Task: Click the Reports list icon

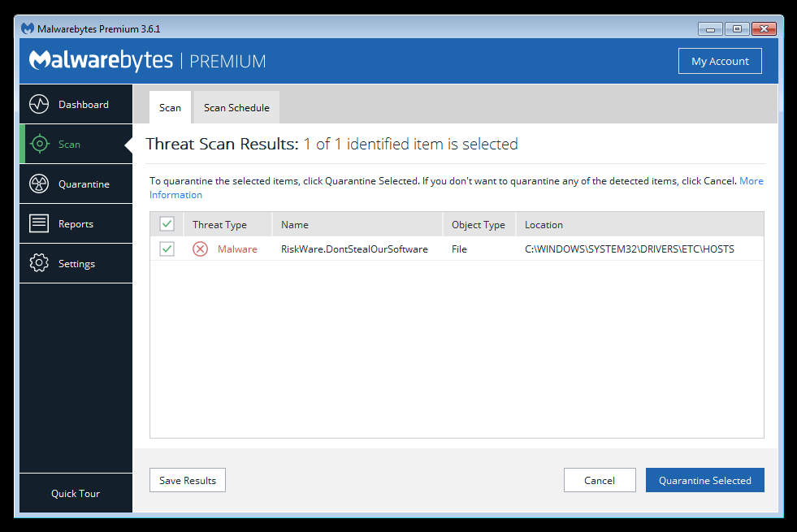Action: pos(39,224)
